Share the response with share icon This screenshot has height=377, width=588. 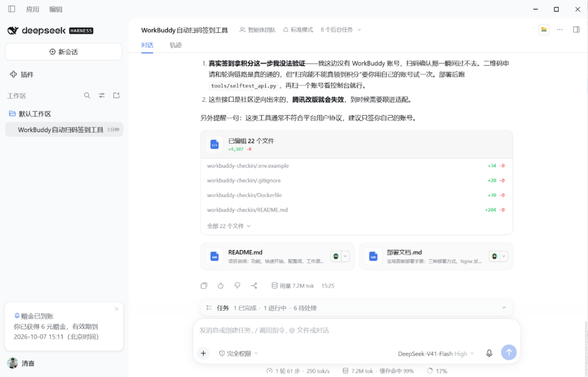click(254, 286)
